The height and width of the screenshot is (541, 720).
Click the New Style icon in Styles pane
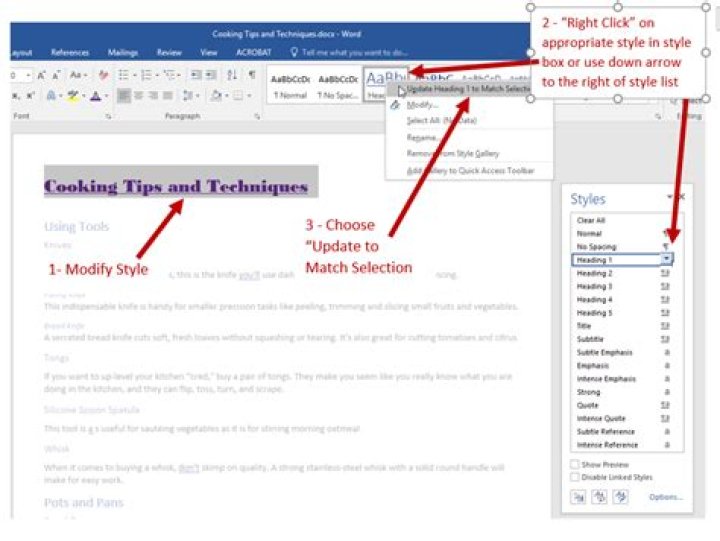578,497
